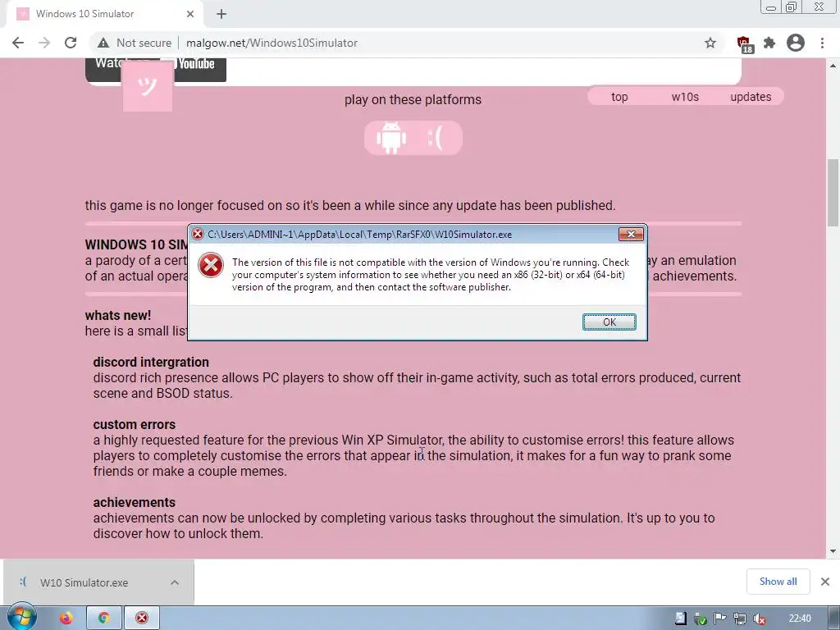Close the Windows 10 Simulator tab
The height and width of the screenshot is (630, 840).
pyautogui.click(x=190, y=14)
